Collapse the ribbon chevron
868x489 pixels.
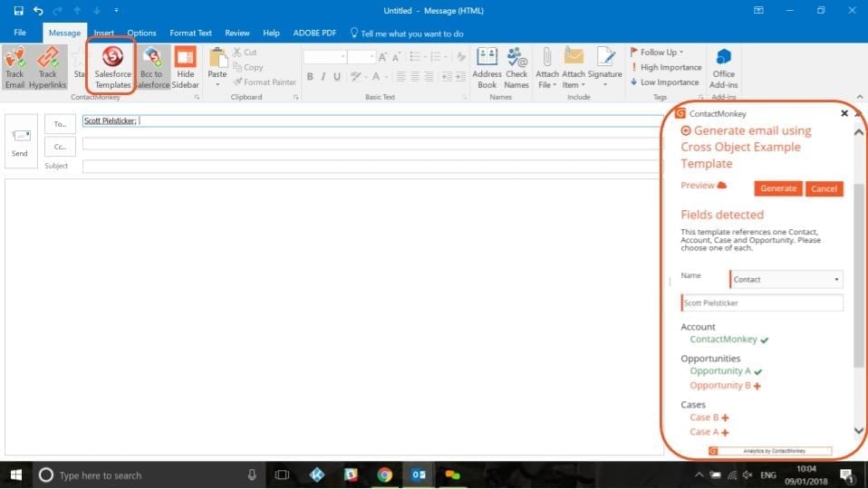(x=860, y=97)
